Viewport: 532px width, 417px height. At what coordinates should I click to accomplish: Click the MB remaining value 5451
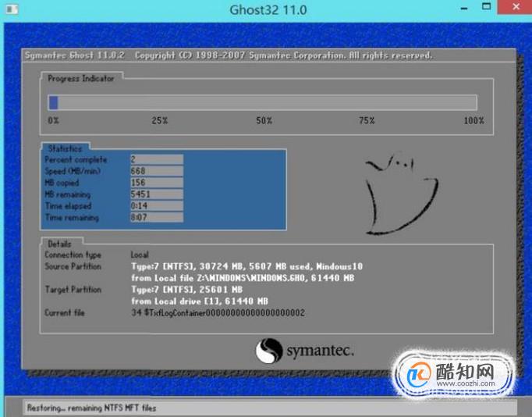tap(157, 194)
